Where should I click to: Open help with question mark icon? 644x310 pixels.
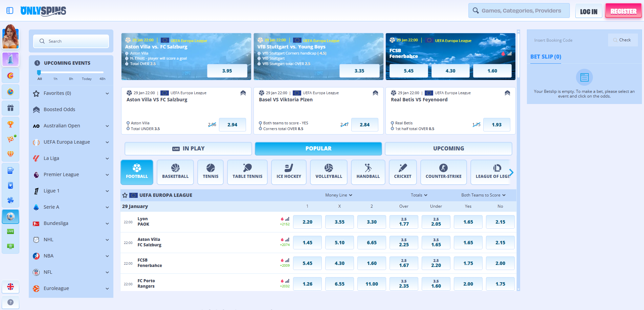coord(10,302)
